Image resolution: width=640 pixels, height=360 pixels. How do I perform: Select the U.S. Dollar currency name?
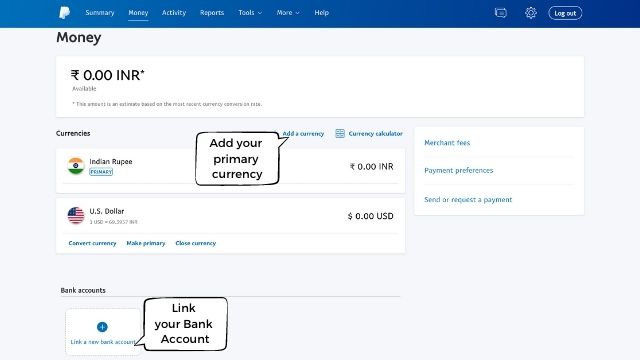click(x=107, y=211)
